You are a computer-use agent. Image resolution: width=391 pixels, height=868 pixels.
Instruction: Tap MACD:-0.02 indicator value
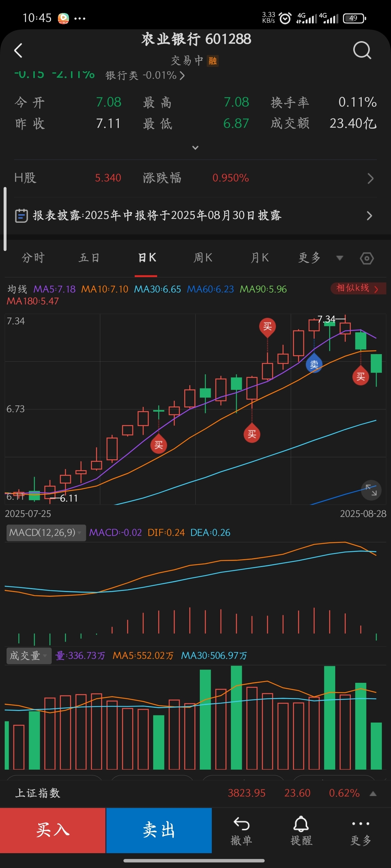click(x=115, y=533)
